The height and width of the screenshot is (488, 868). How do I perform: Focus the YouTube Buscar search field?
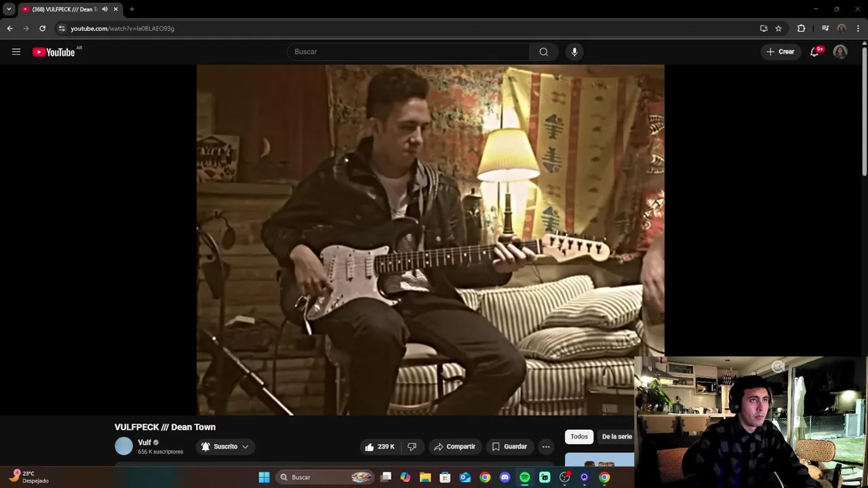408,52
